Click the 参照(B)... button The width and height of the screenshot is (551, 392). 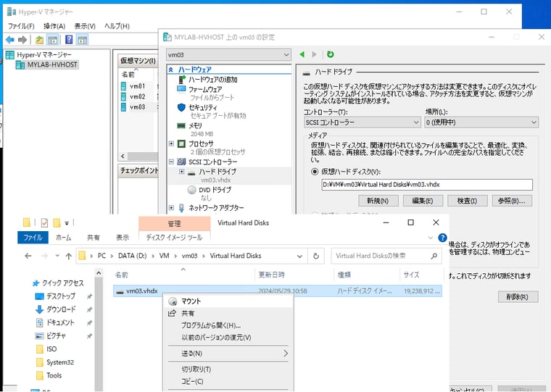click(512, 201)
